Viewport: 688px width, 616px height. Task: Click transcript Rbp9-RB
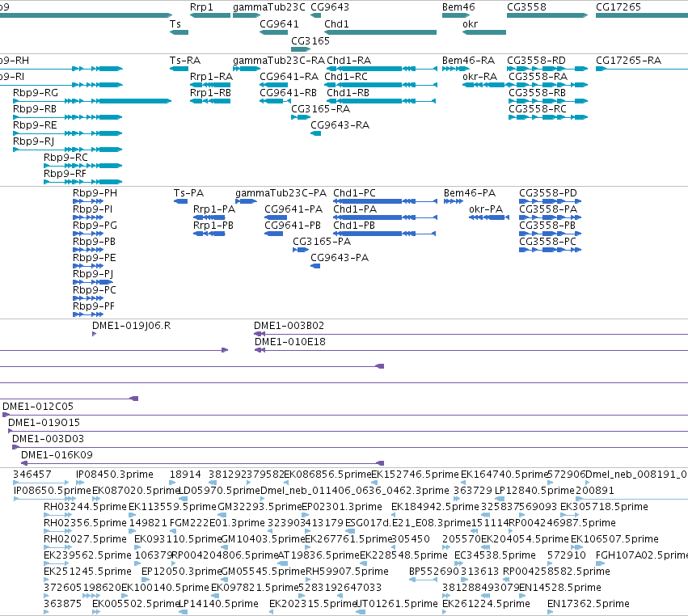[68, 117]
